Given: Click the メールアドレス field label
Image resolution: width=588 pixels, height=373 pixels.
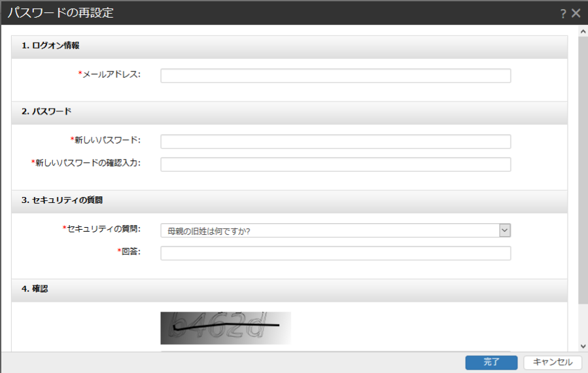Looking at the screenshot, I should (x=111, y=75).
